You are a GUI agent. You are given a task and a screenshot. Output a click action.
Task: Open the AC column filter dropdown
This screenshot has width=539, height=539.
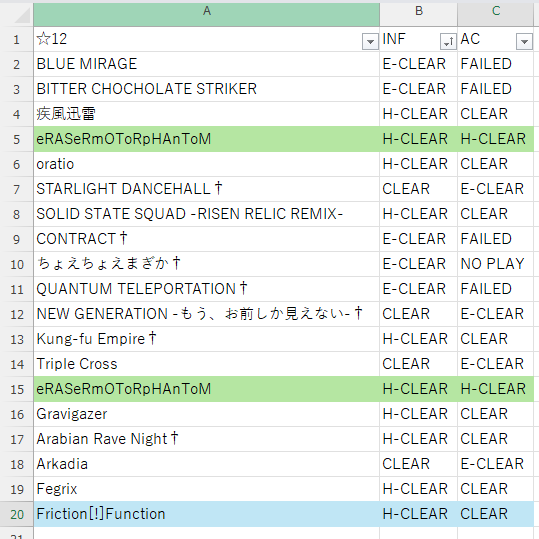tap(524, 42)
